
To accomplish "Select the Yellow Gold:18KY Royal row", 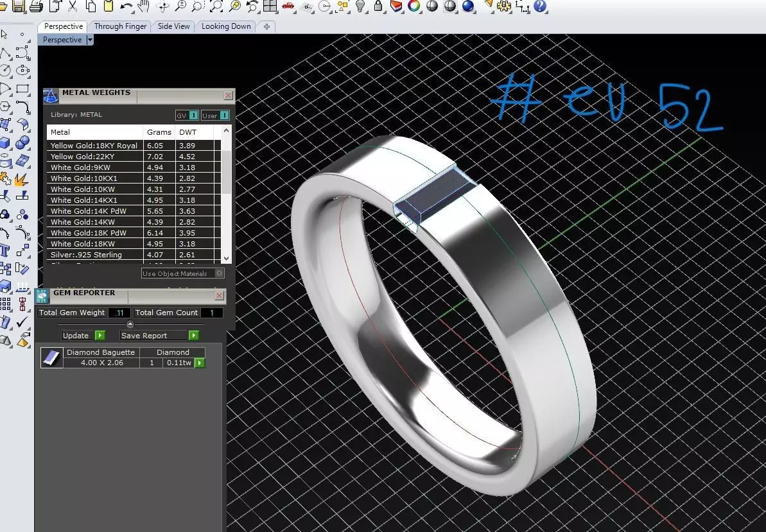I will point(134,146).
